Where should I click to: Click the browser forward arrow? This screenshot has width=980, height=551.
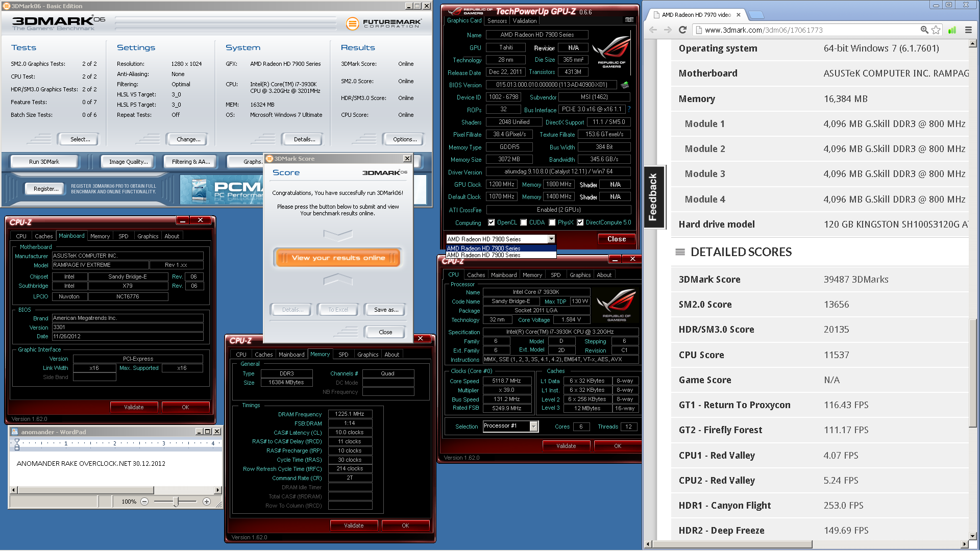coord(668,30)
